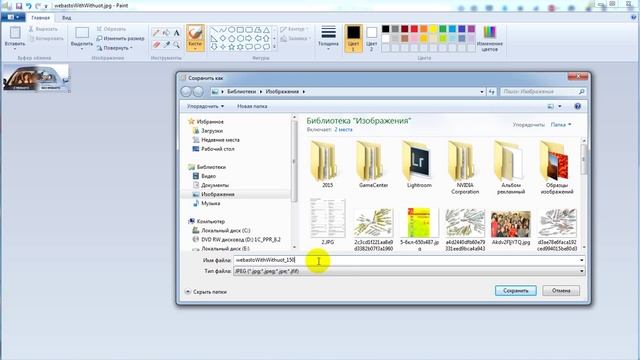The width and height of the screenshot is (640, 360).
Task: Click the change view icon in dialog
Action: click(551, 107)
